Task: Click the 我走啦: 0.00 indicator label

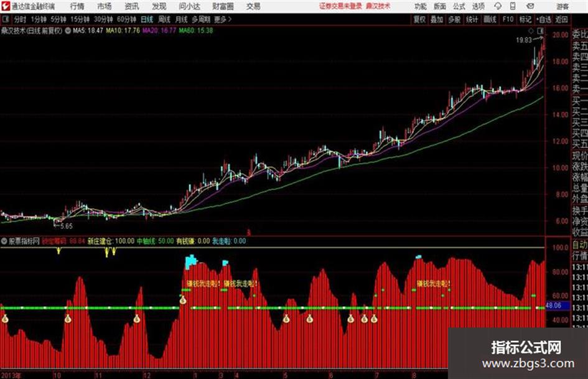Action: coord(229,241)
